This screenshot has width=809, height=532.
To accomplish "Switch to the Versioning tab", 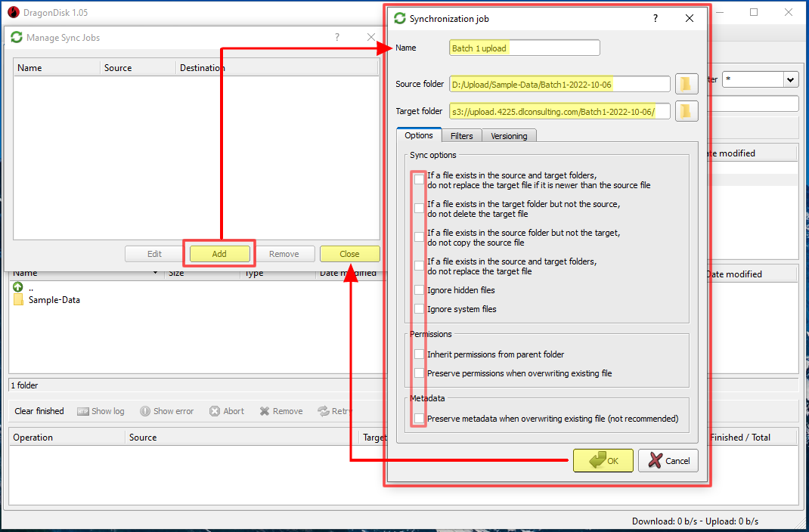I will [509, 135].
